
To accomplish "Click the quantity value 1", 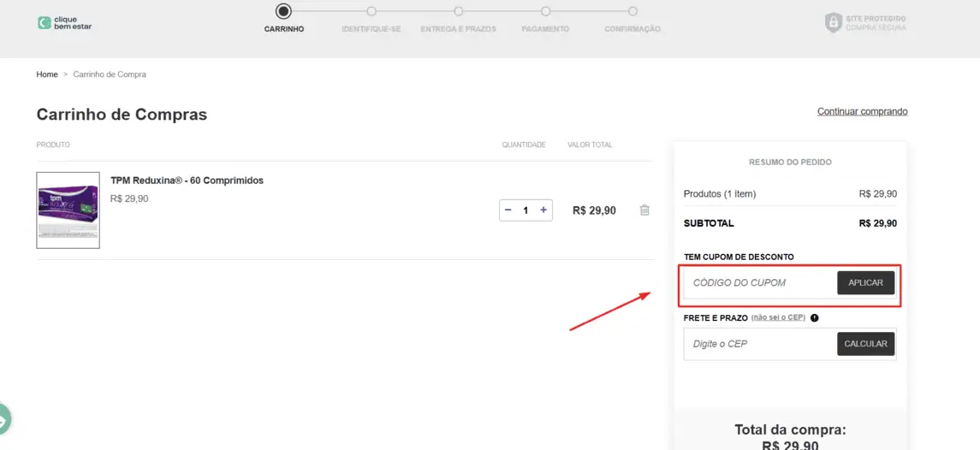I will click(x=526, y=210).
